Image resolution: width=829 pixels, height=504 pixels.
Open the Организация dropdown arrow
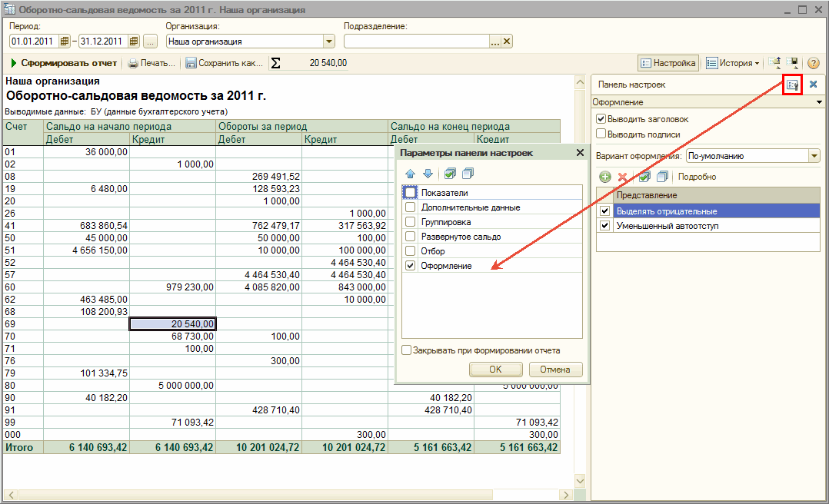329,41
